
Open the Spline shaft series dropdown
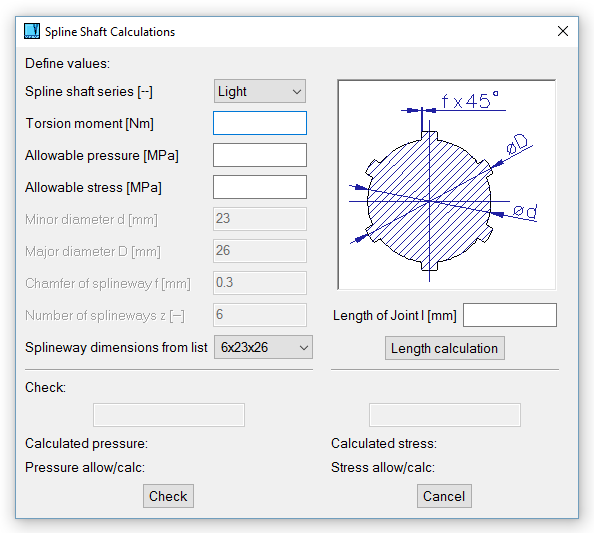click(x=260, y=91)
